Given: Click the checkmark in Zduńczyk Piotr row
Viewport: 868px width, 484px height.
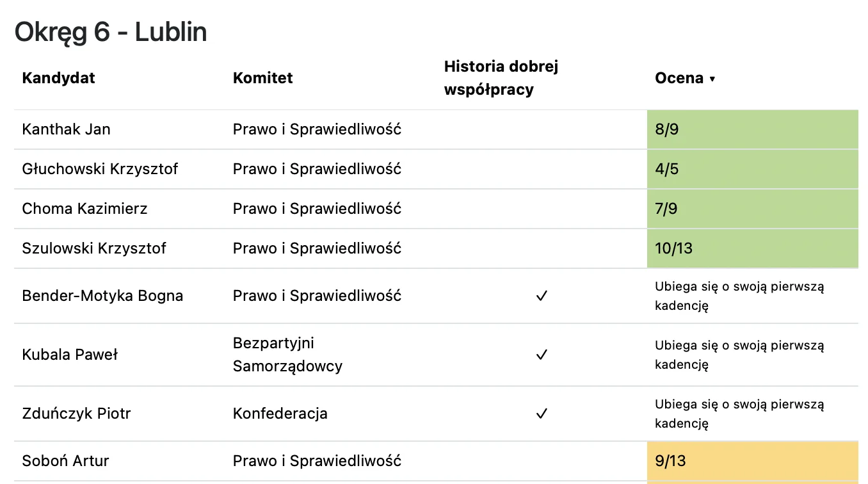Looking at the screenshot, I should point(542,414).
